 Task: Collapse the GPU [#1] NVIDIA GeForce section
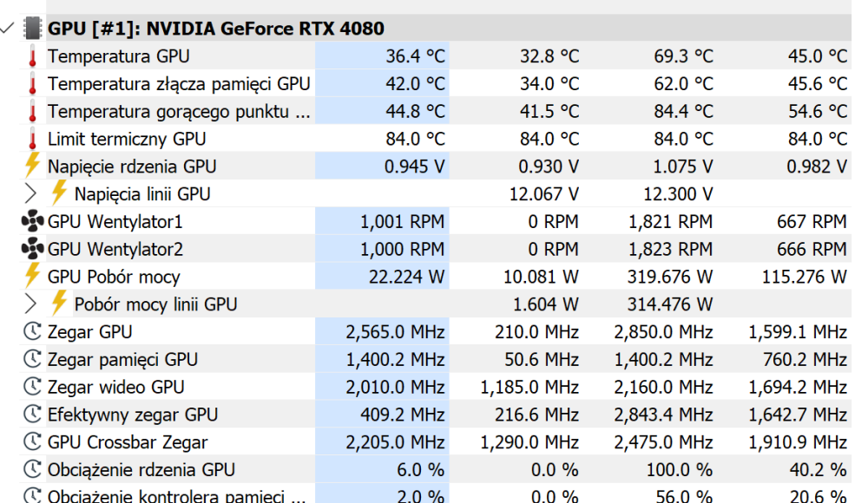8,28
